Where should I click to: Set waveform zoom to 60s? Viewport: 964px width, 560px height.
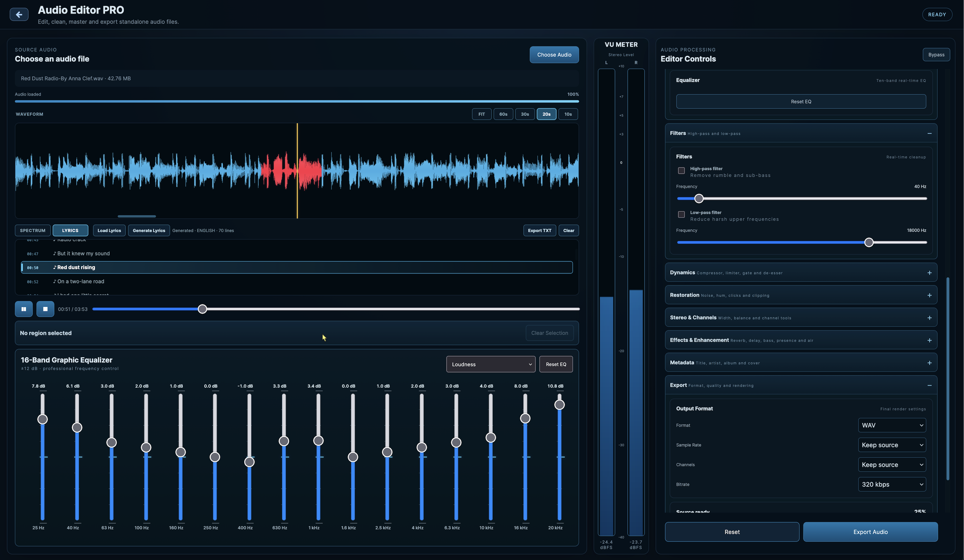tap(503, 114)
